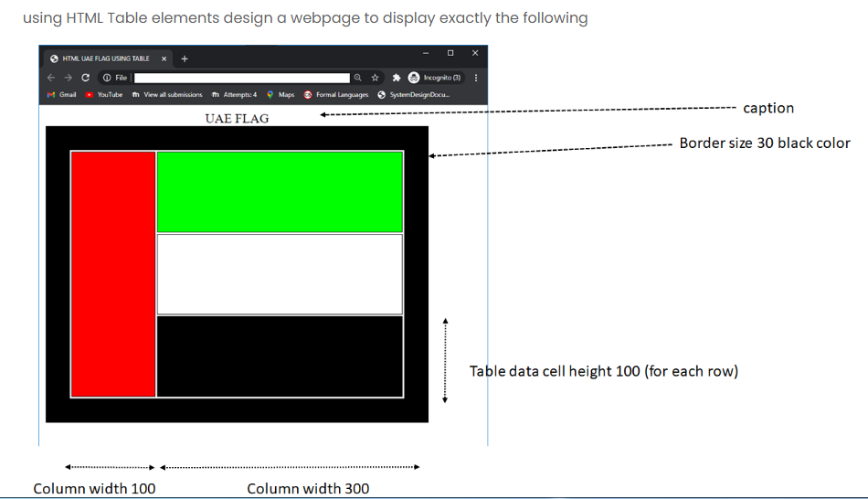Click the green table cell
Image resolution: width=868 pixels, height=499 pixels.
tap(280, 192)
